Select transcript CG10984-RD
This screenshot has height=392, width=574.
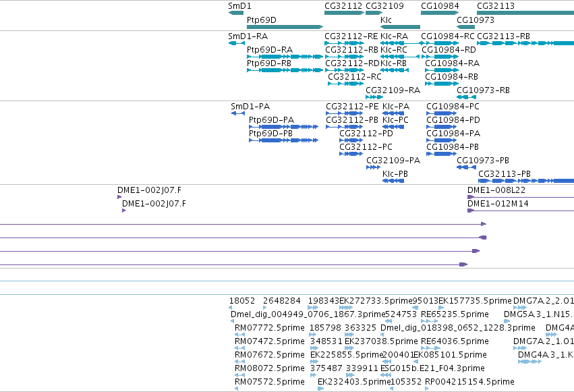(x=449, y=49)
